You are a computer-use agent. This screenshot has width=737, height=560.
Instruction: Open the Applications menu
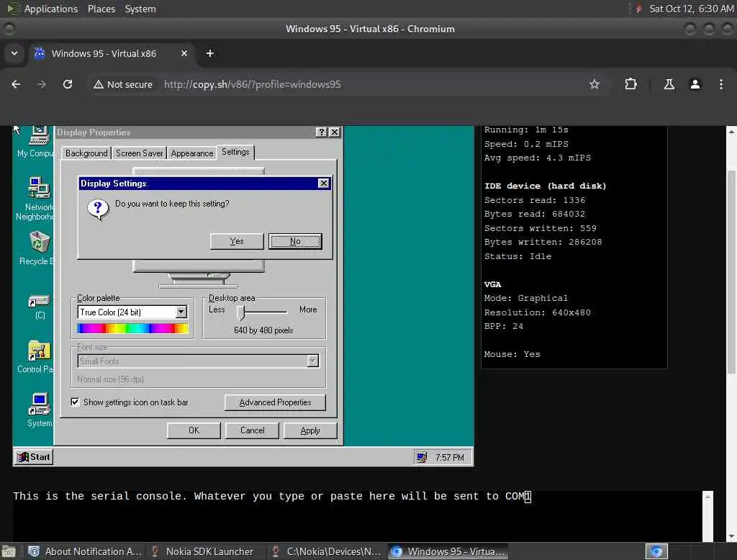pyautogui.click(x=51, y=9)
